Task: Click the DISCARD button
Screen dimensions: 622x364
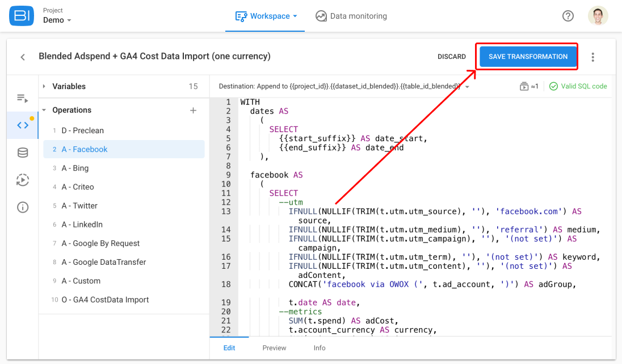Action: (x=451, y=57)
